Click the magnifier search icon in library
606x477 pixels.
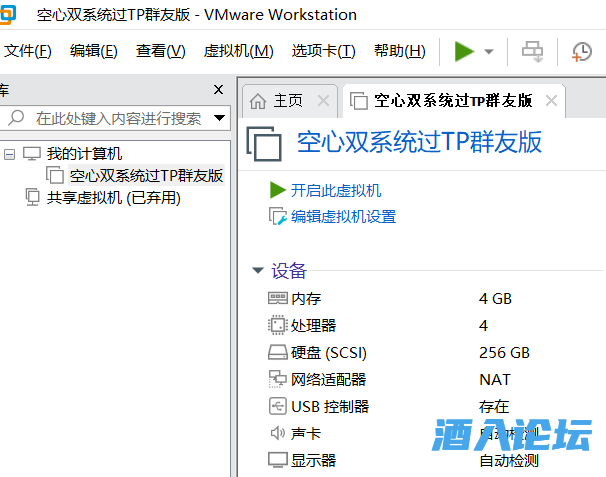[x=16, y=118]
